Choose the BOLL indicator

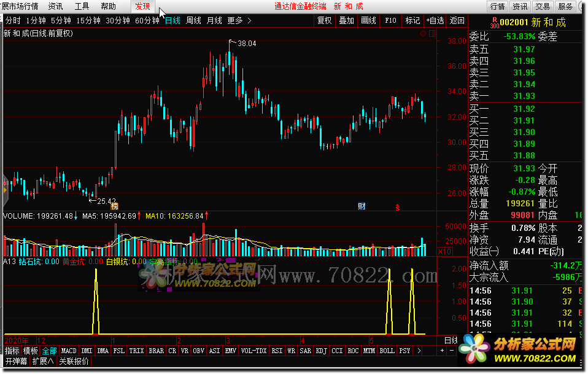[387, 351]
